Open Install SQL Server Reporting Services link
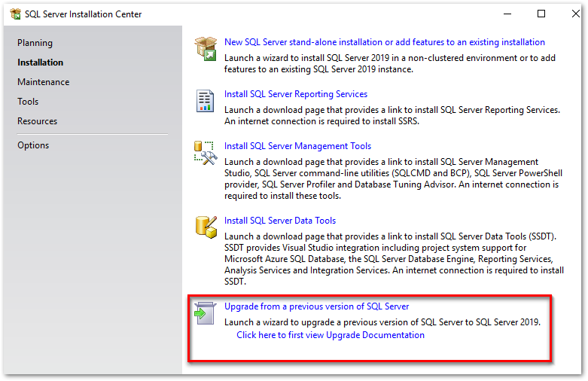 pos(295,94)
